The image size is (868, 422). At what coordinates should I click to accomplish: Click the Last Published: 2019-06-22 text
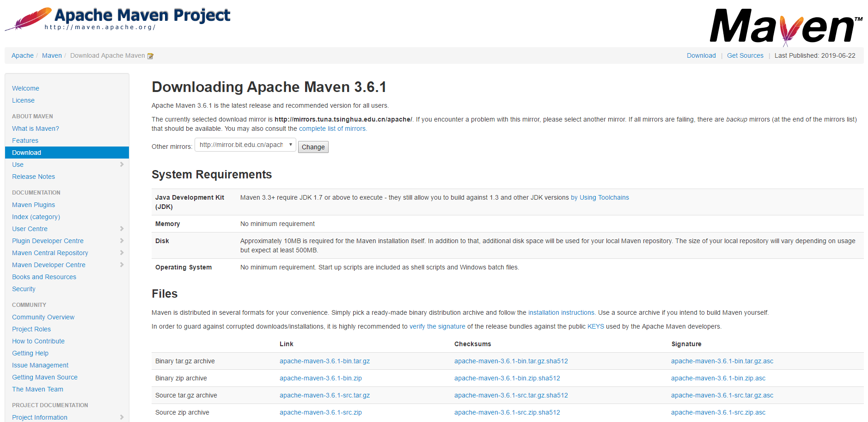click(815, 55)
